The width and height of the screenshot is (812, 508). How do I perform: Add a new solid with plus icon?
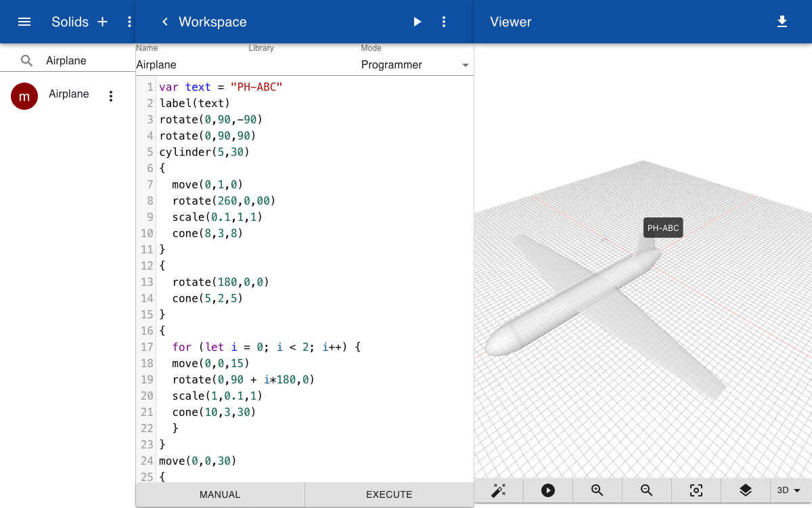point(103,22)
